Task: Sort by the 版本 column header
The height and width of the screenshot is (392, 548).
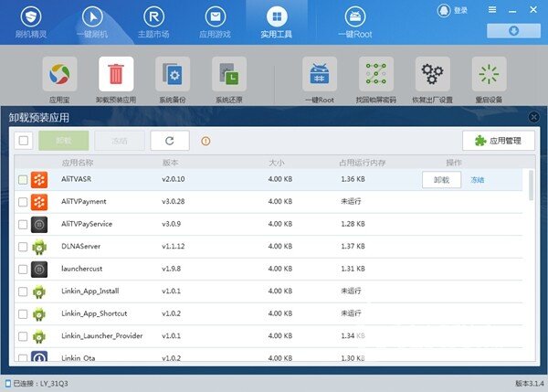Action: point(170,163)
